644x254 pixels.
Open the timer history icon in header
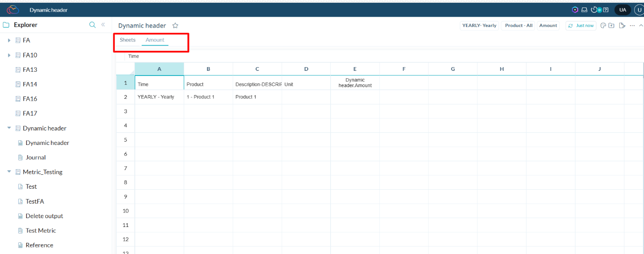point(594,10)
